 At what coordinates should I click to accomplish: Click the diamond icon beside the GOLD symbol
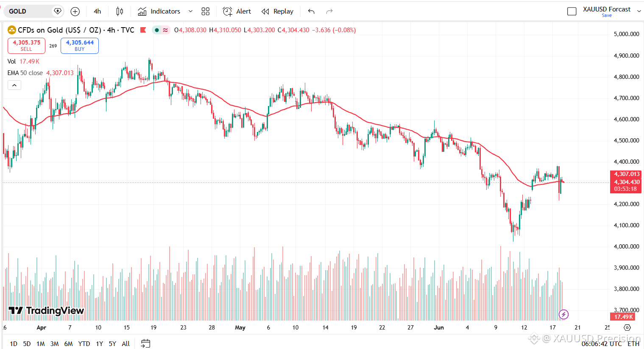click(x=58, y=11)
